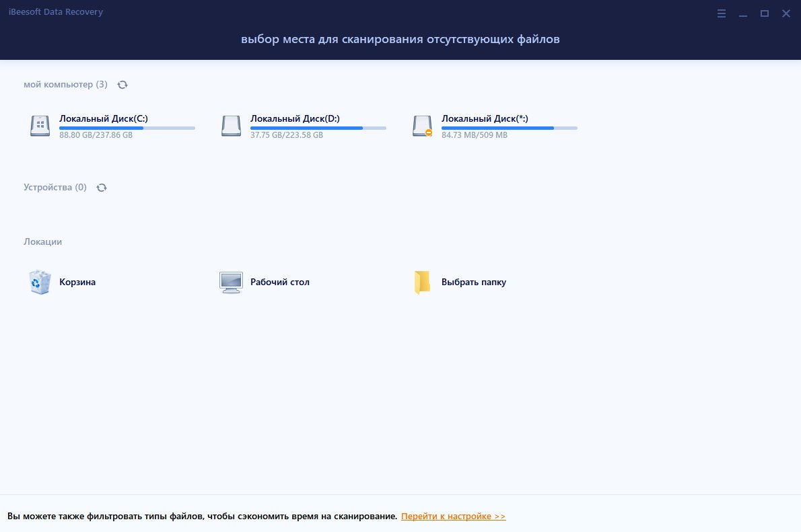801x532 pixels.
Task: Choose the Локальный Диск(D:) label
Action: [295, 118]
